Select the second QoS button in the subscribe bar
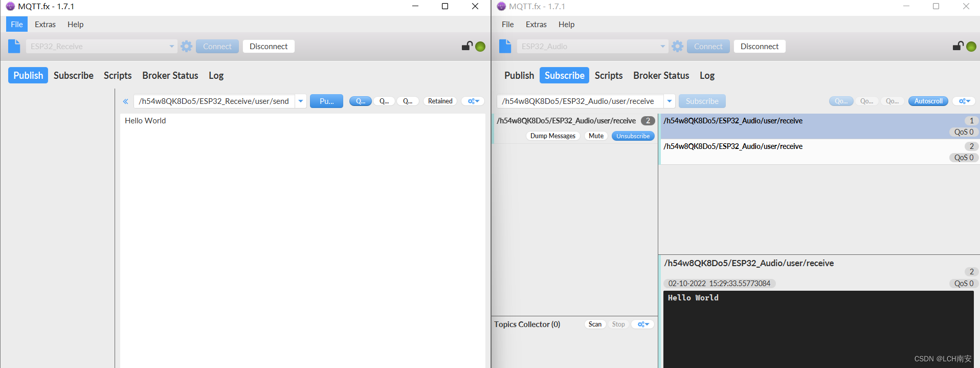The height and width of the screenshot is (368, 980). click(x=867, y=101)
